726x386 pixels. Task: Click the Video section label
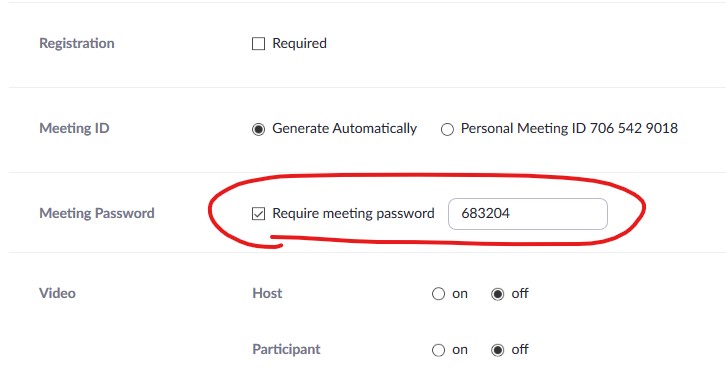[57, 293]
